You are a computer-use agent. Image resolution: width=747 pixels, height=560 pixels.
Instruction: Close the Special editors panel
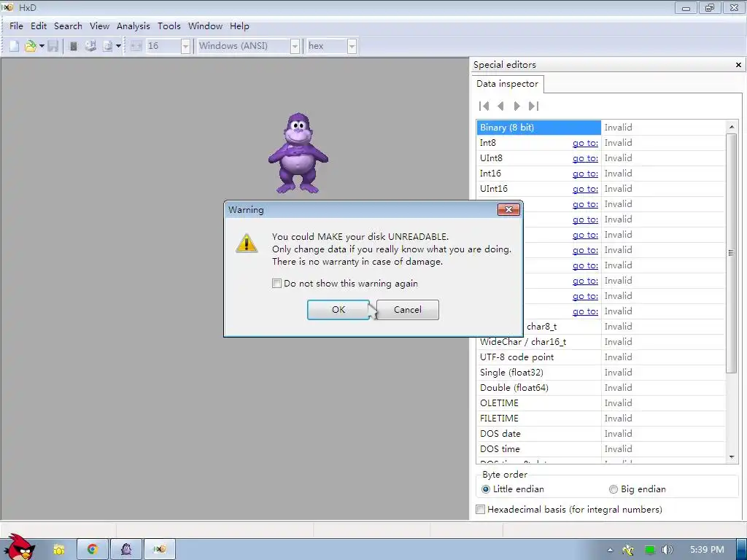[738, 65]
